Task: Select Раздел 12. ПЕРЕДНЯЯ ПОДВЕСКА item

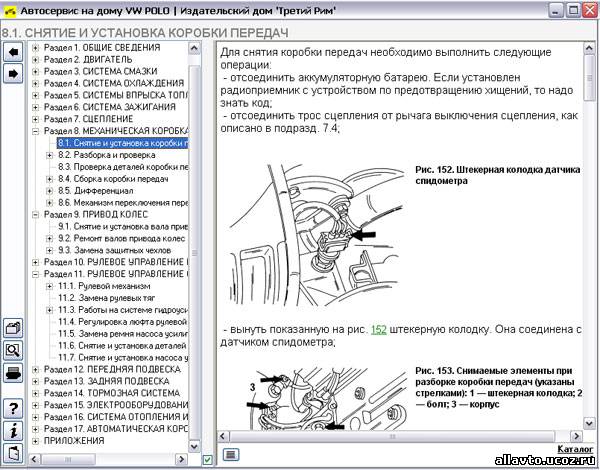Action: point(112,369)
